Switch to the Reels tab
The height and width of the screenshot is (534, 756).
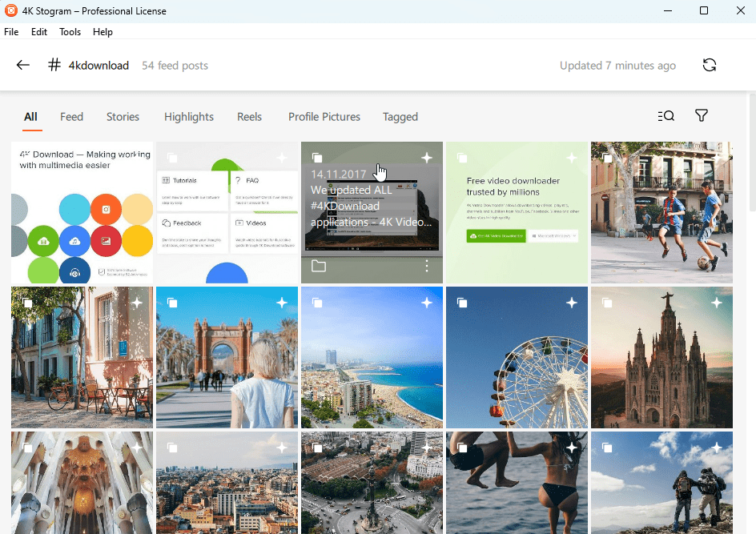point(249,117)
